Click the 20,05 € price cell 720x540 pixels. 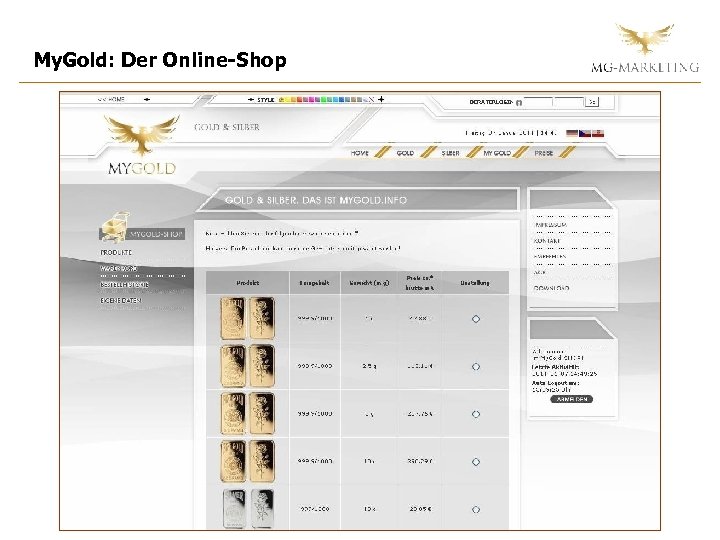coord(420,509)
